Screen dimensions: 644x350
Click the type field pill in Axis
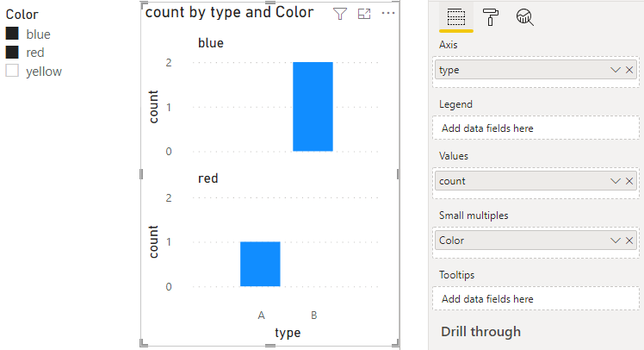(x=536, y=70)
